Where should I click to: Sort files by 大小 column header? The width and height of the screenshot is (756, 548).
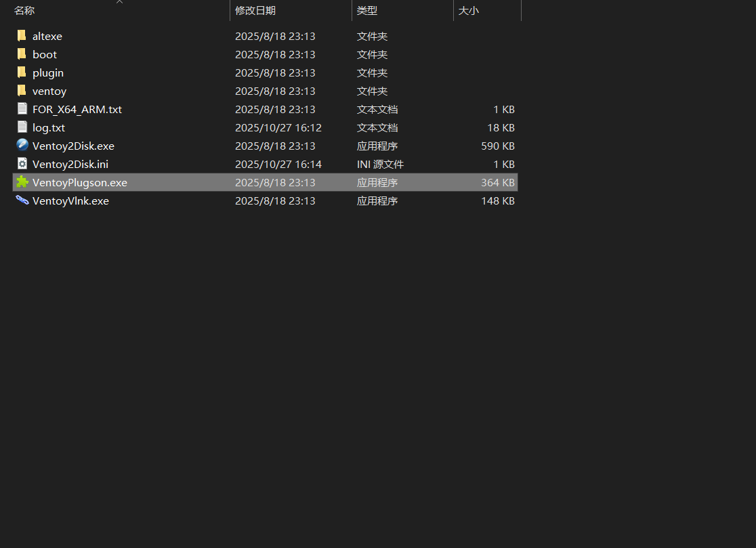point(468,11)
